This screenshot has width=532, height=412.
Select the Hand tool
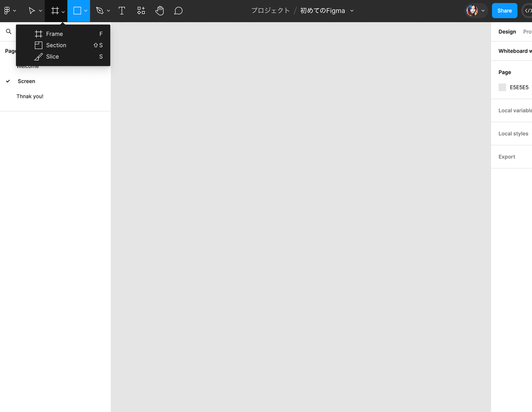point(160,11)
